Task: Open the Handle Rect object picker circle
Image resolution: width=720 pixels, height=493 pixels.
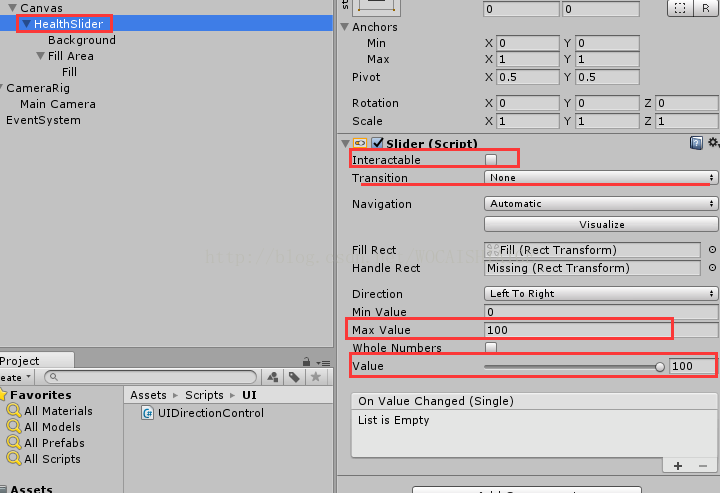Action: [x=712, y=268]
